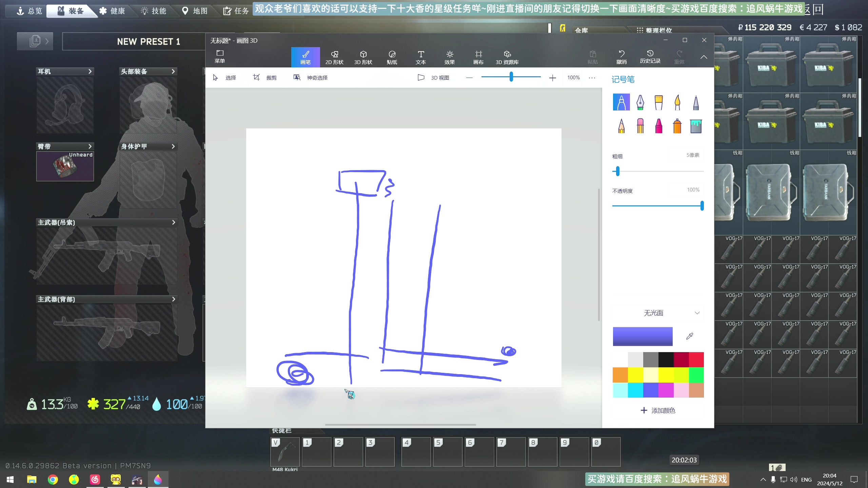Viewport: 868px width, 488px height.
Task: Click 添加颜色 add color button
Action: tap(658, 410)
